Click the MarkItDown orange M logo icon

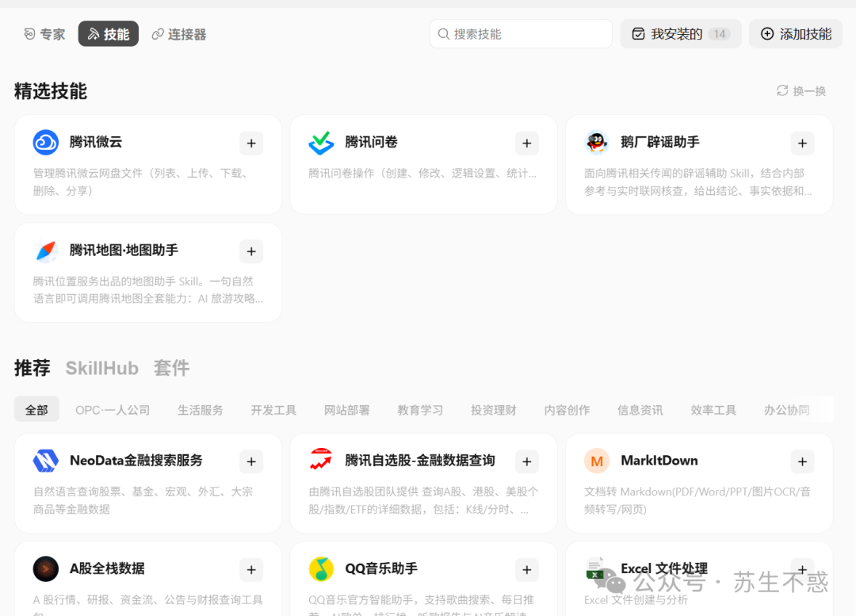597,461
